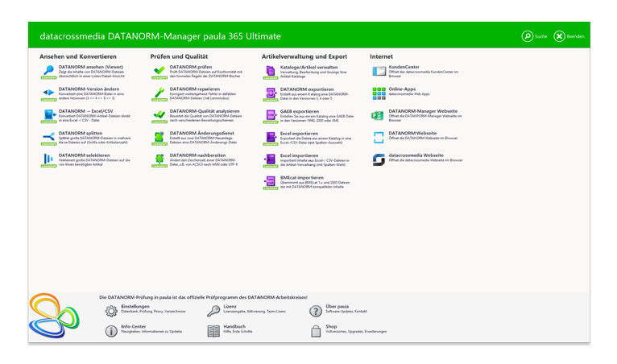This screenshot has height=364, width=617.
Task: Open the Excel exportieren icon
Action: [x=271, y=138]
